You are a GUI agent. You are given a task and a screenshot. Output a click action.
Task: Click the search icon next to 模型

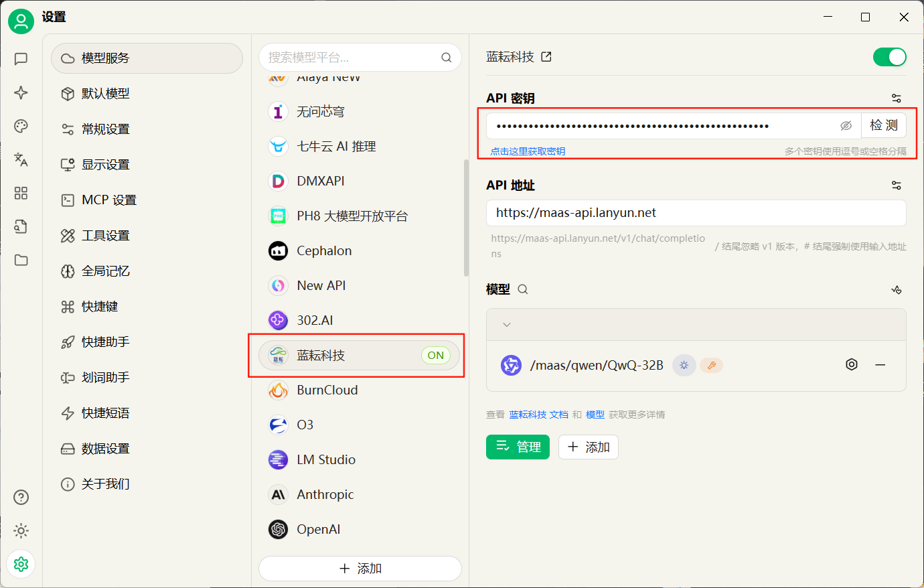pyautogui.click(x=523, y=289)
